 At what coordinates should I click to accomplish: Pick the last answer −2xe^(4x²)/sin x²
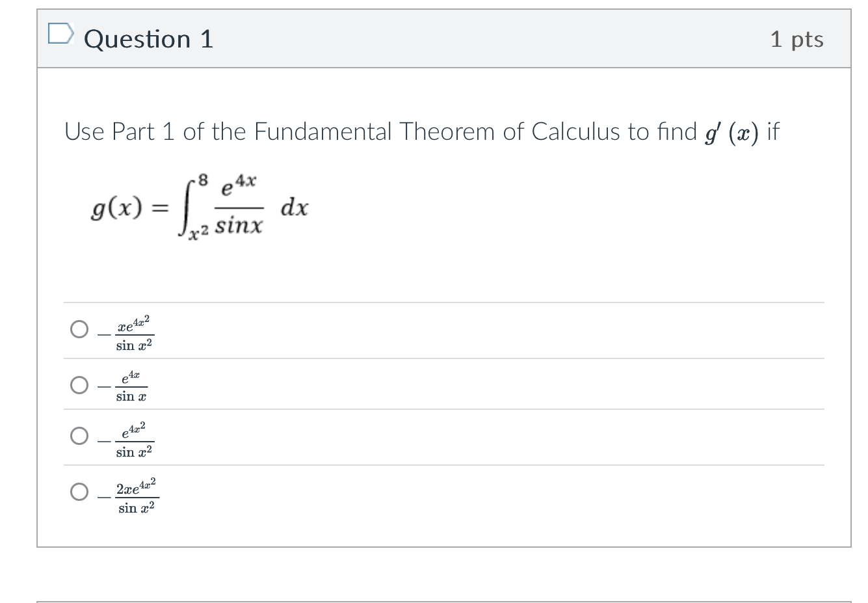click(x=79, y=493)
